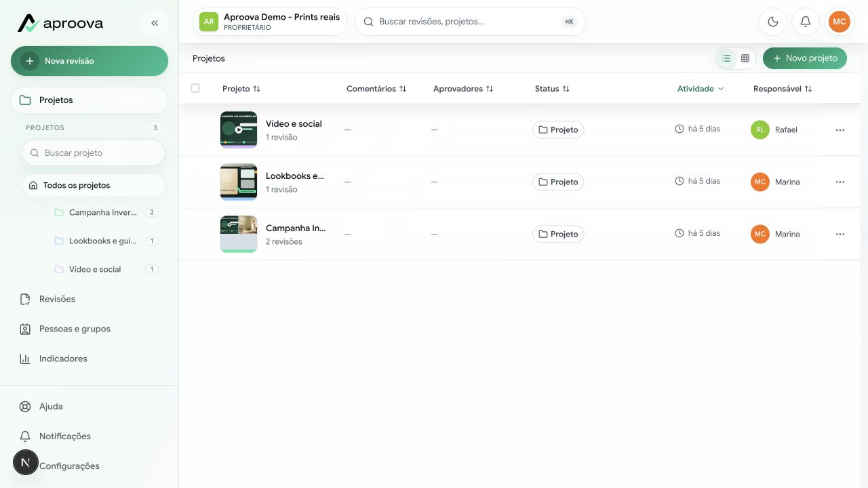Image resolution: width=868 pixels, height=488 pixels.
Task: Click MC avatar in Lookbooks row
Action: (x=760, y=182)
